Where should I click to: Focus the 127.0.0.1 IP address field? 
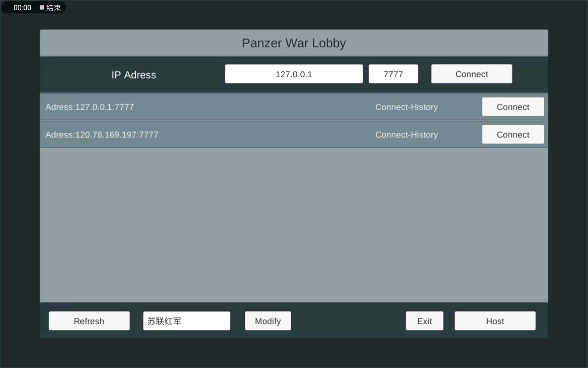coord(294,74)
